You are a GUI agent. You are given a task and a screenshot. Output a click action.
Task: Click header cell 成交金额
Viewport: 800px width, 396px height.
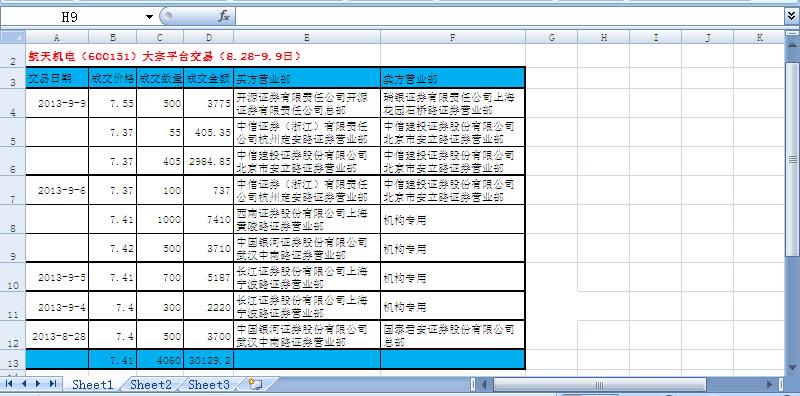[209, 79]
